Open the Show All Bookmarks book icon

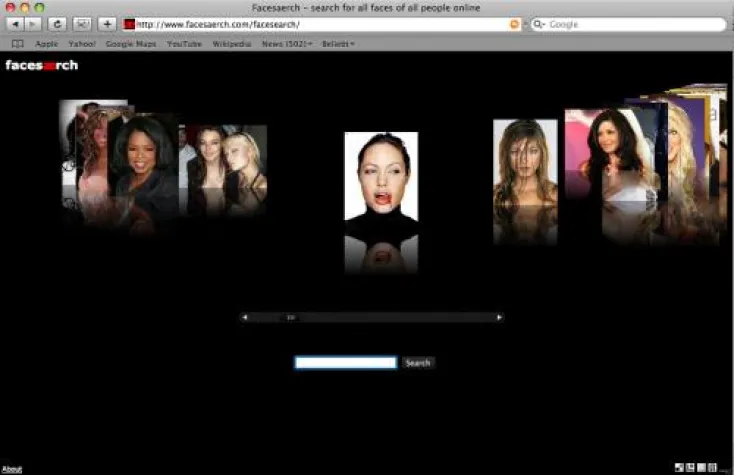pos(17,44)
